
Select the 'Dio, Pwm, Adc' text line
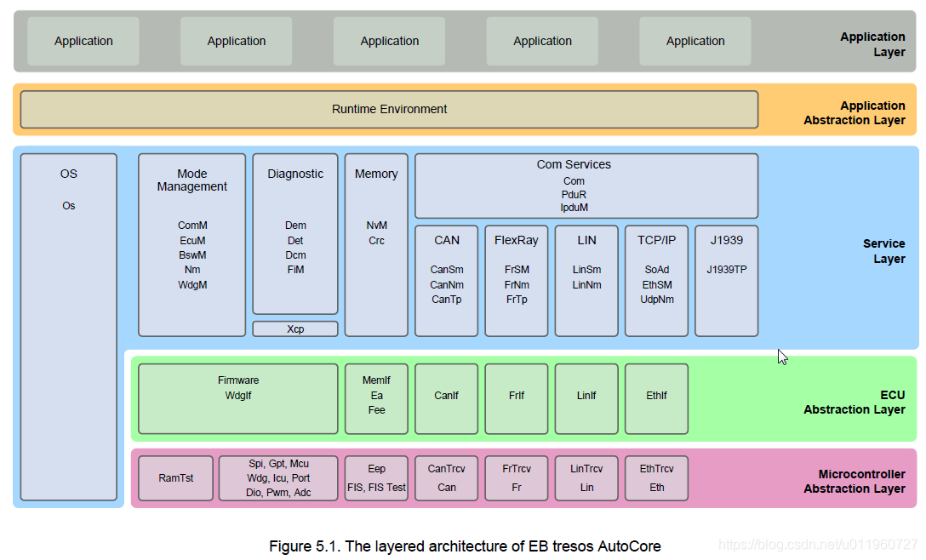(278, 493)
